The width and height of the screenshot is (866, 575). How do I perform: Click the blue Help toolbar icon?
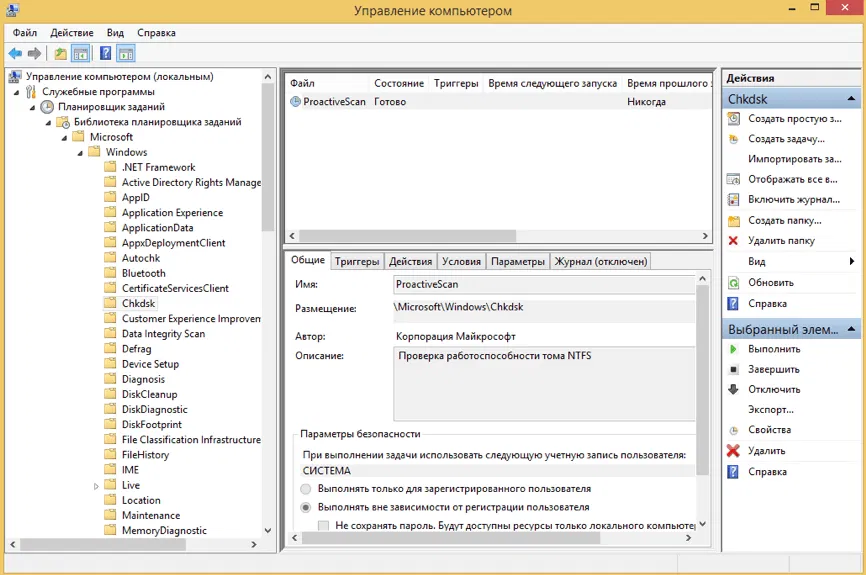pos(105,54)
